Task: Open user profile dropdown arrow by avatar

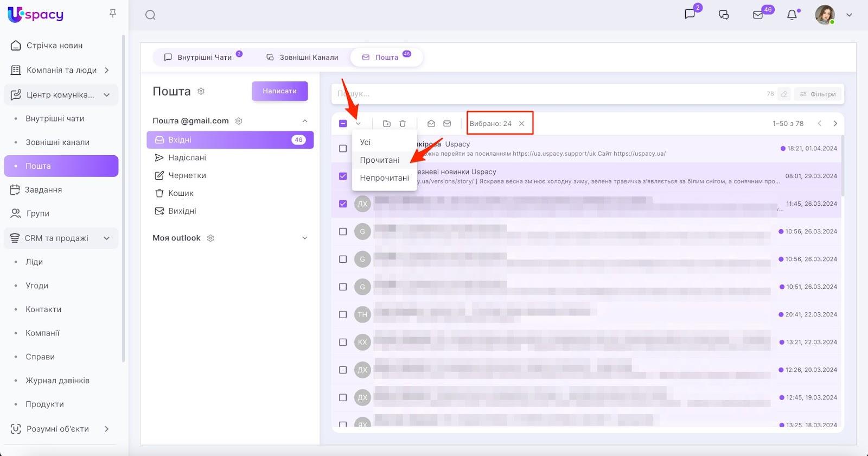Action: [x=849, y=15]
